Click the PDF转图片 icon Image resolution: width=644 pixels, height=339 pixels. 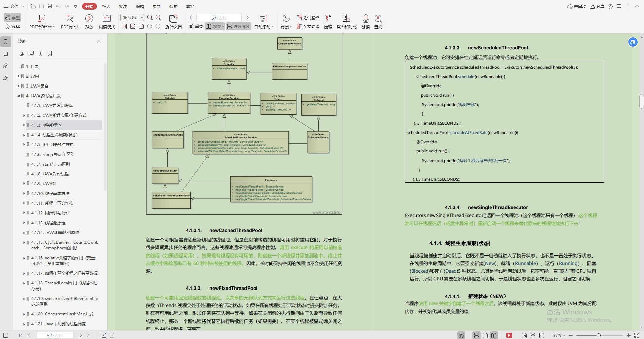tap(70, 22)
